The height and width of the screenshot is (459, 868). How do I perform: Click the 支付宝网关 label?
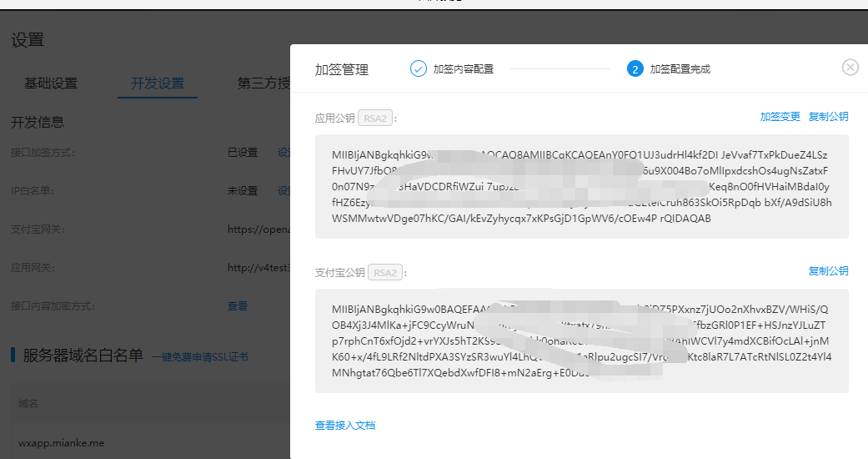(38, 229)
